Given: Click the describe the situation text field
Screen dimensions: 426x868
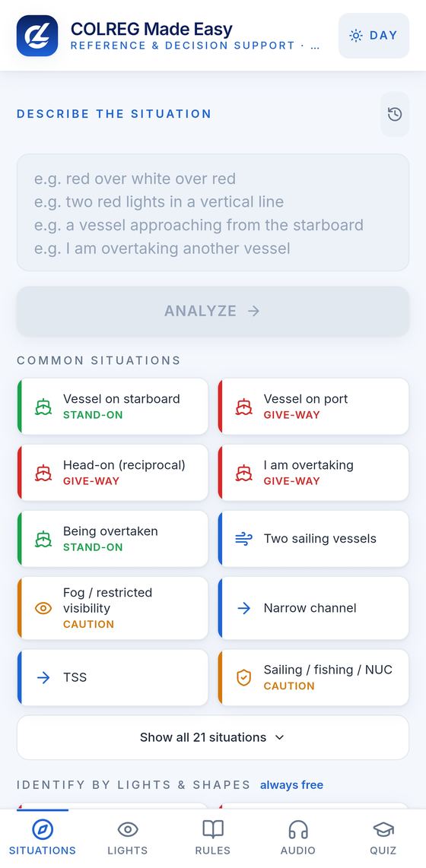Looking at the screenshot, I should tap(213, 213).
